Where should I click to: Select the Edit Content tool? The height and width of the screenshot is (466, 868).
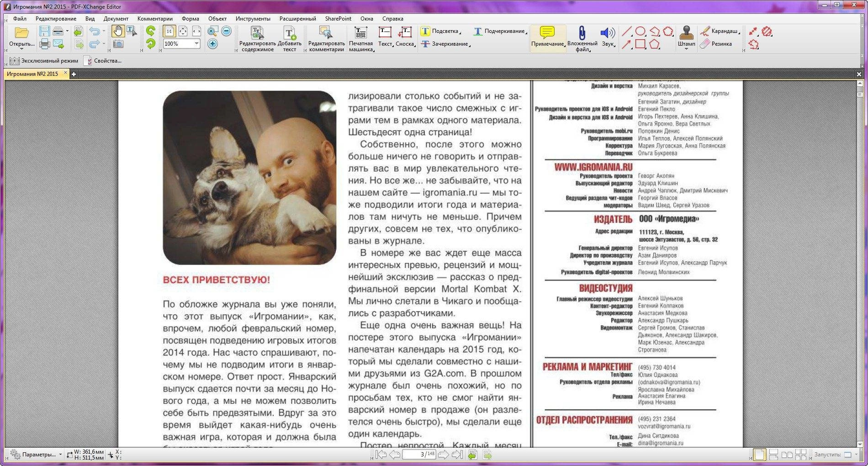(257, 39)
